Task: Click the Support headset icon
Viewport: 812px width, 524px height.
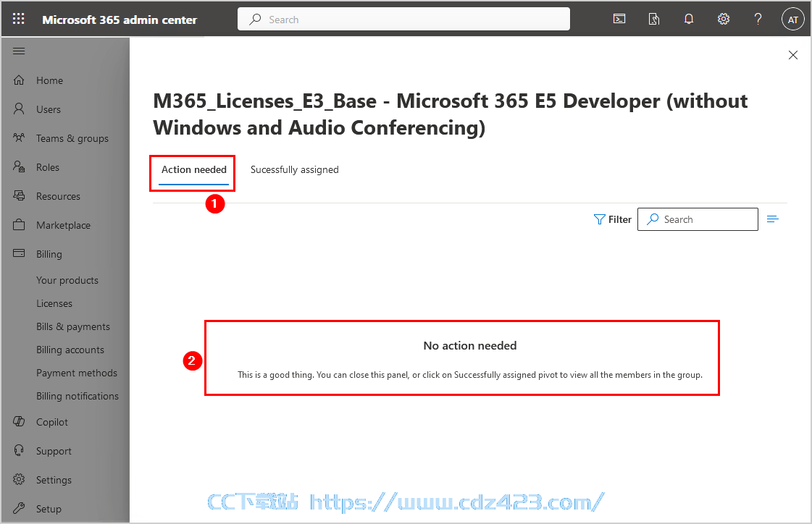Action: click(x=19, y=451)
